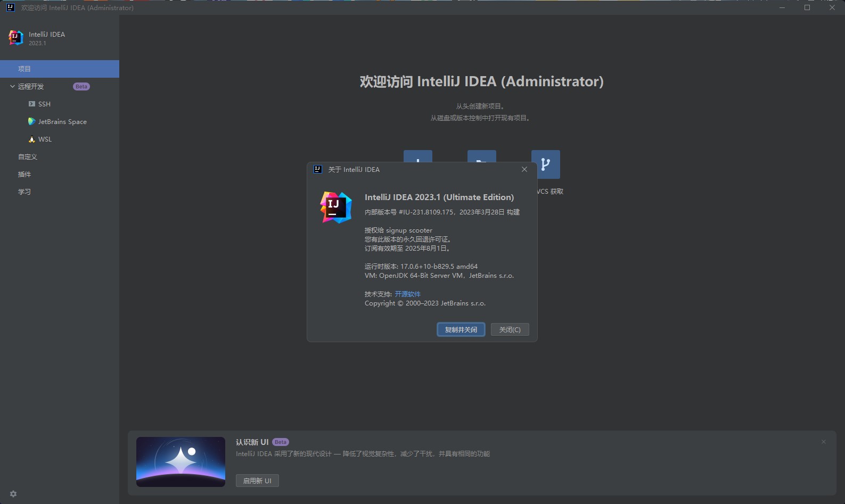Click the 运行时版本 17.0.6+10-b829.5 line
The image size is (845, 504).
pyautogui.click(x=421, y=266)
